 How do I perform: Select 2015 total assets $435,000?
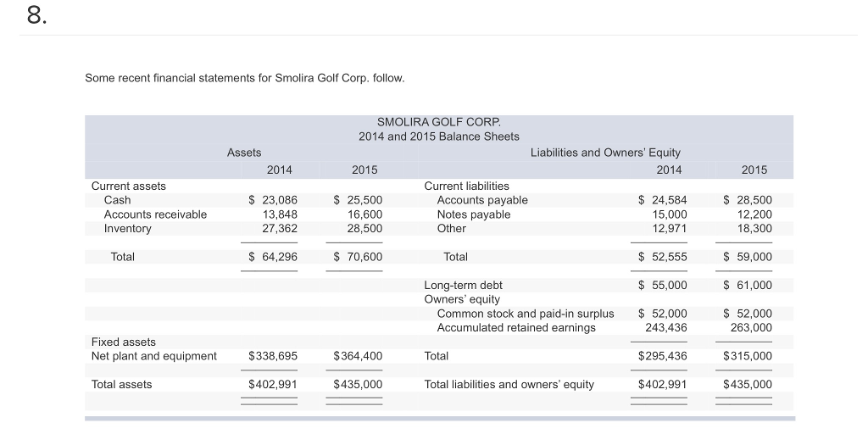[x=358, y=385]
